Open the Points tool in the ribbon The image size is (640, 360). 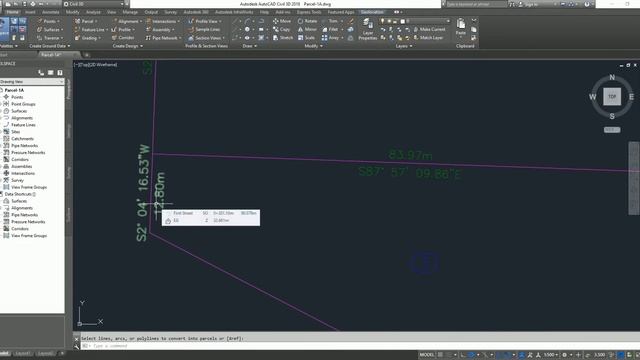coord(49,21)
